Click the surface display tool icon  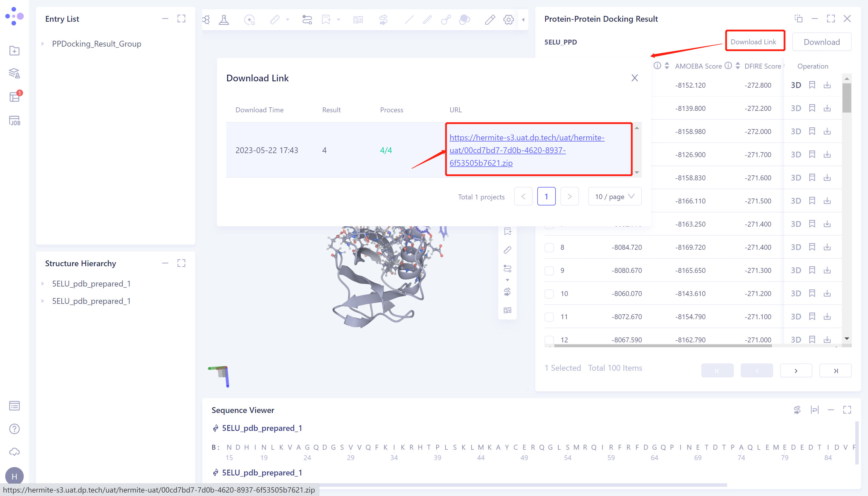click(464, 19)
